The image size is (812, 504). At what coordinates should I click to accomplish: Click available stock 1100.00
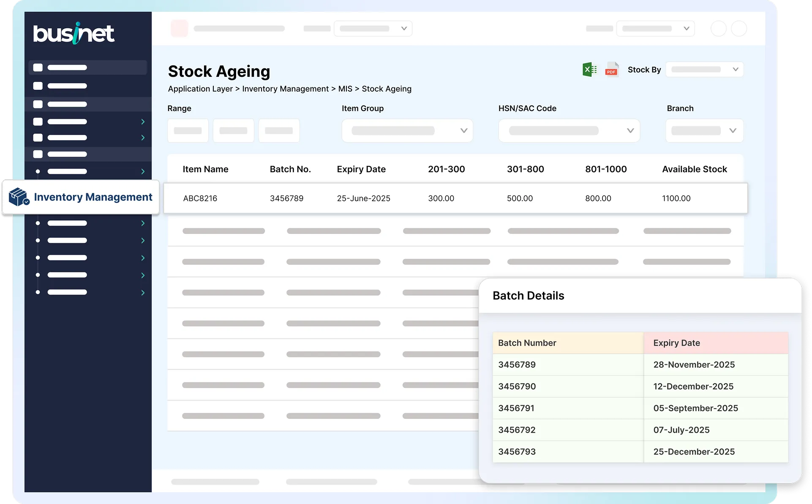(676, 198)
